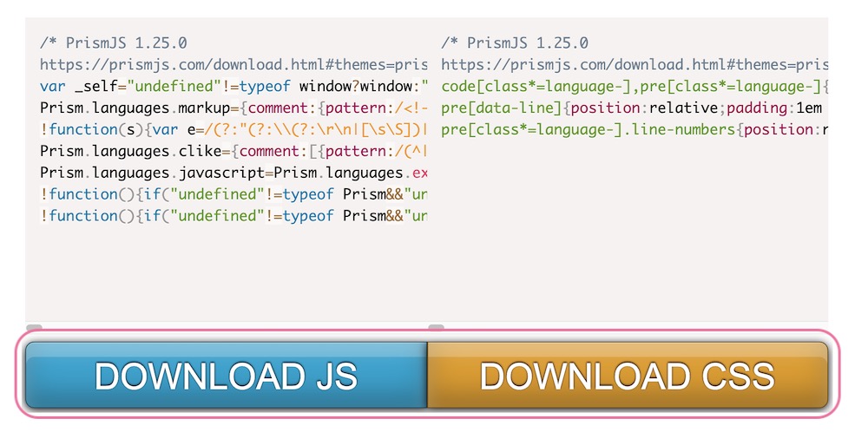Click the JS code pane horizontal scrollbar thumb

click(x=35, y=327)
